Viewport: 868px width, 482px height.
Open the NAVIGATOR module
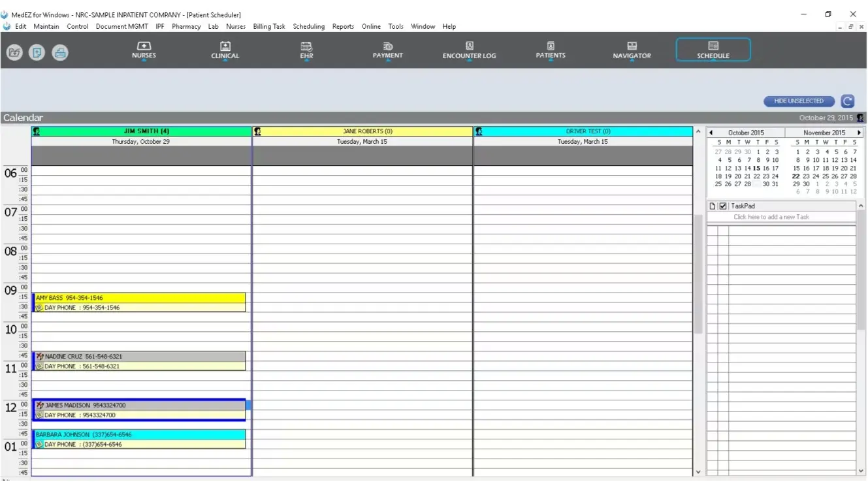(x=631, y=49)
